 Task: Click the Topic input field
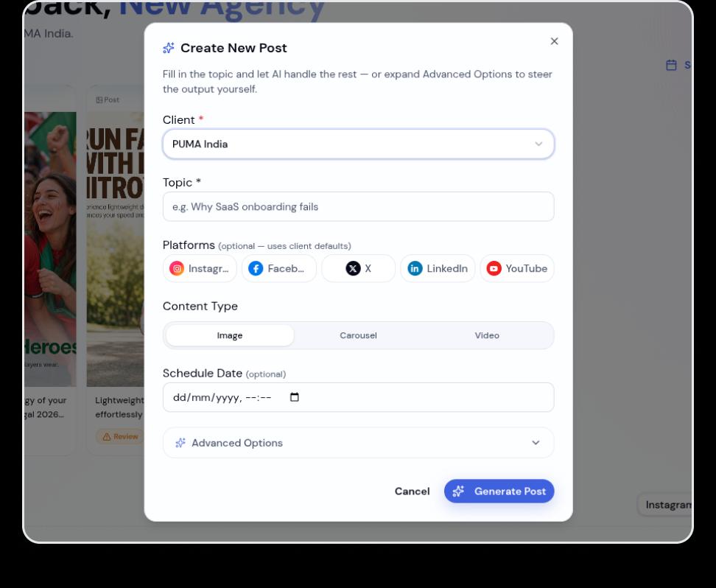point(359,206)
